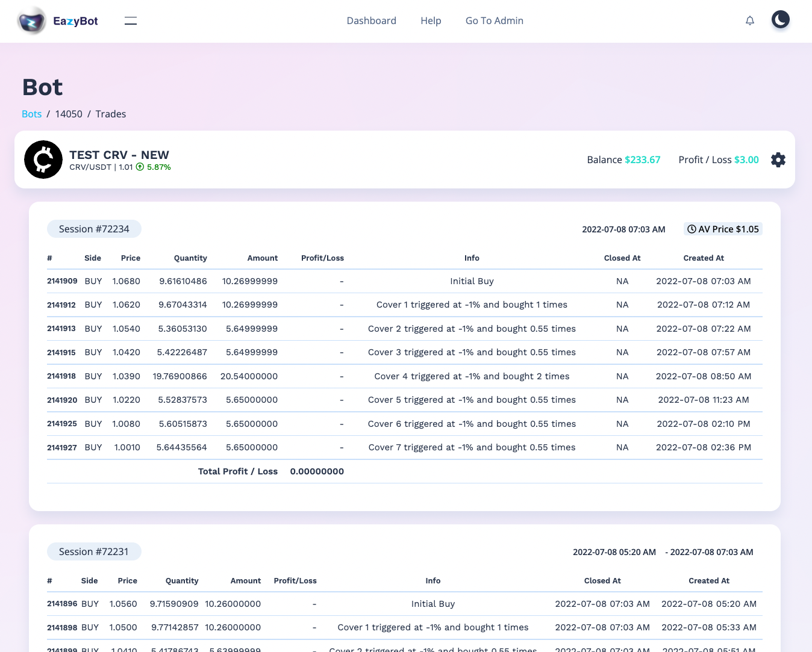Click trade ID 2141913

point(61,329)
